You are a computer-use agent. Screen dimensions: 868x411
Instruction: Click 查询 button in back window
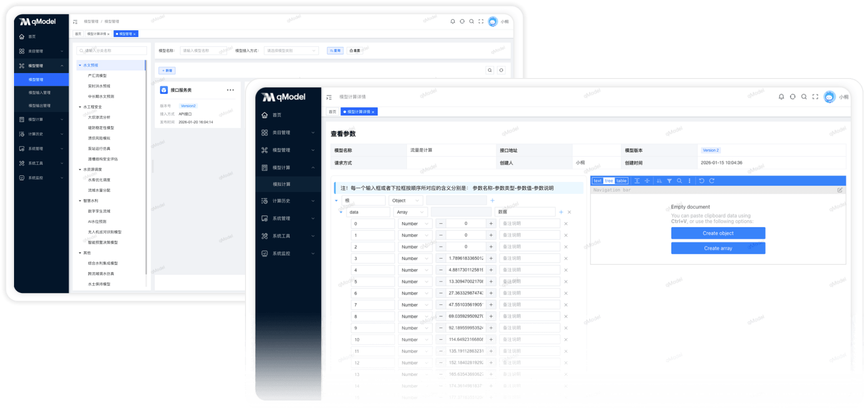[x=335, y=50]
